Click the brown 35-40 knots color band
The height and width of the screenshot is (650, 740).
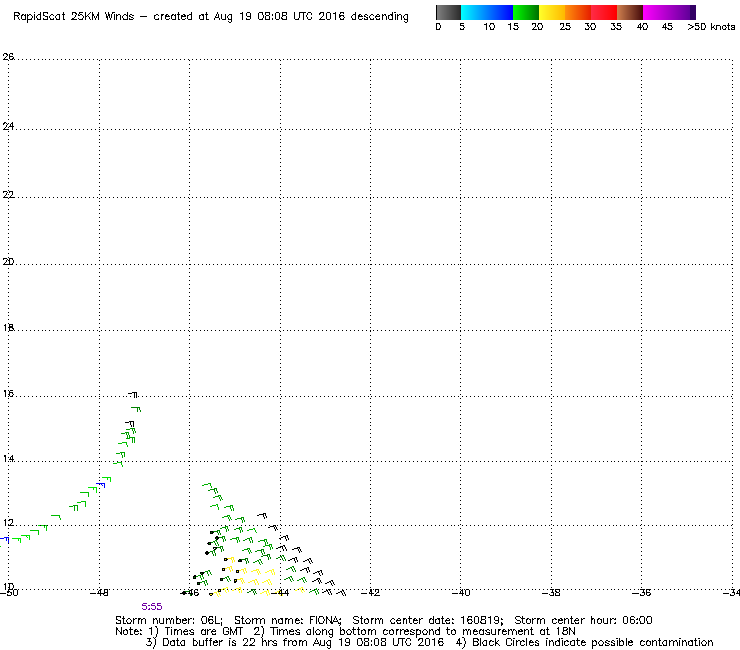[x=630, y=12]
